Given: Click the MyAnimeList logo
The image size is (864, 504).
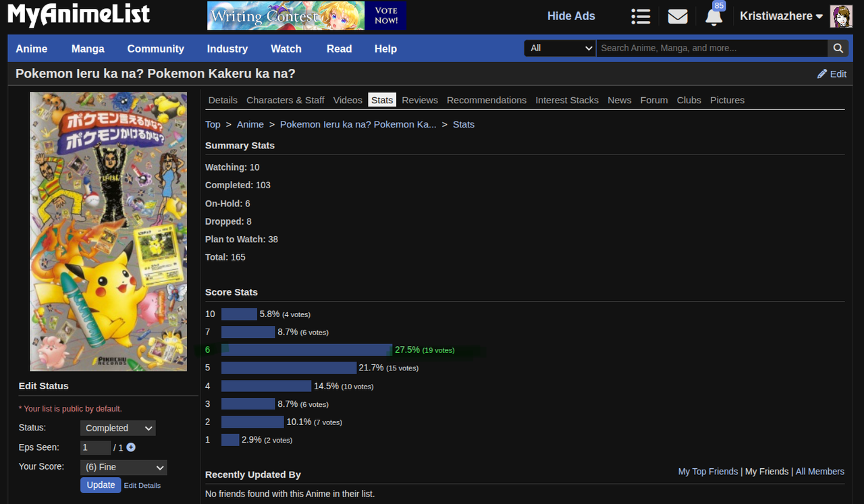Looking at the screenshot, I should (79, 16).
